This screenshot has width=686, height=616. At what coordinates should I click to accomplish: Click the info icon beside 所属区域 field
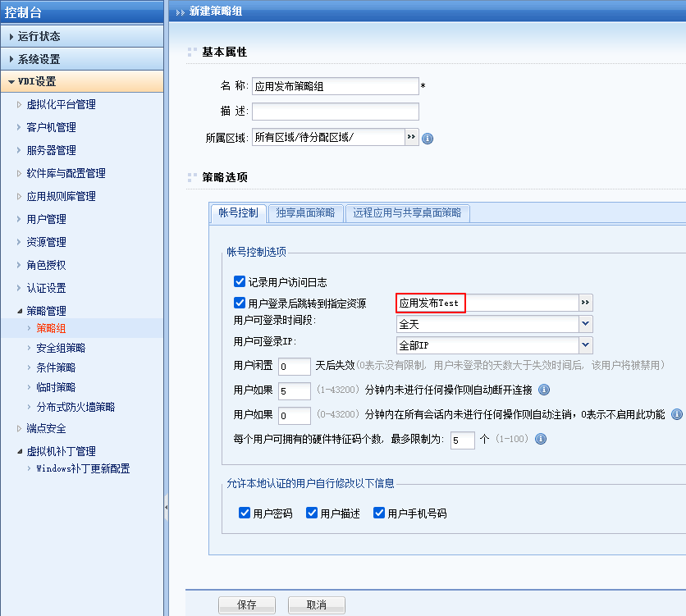click(x=428, y=139)
